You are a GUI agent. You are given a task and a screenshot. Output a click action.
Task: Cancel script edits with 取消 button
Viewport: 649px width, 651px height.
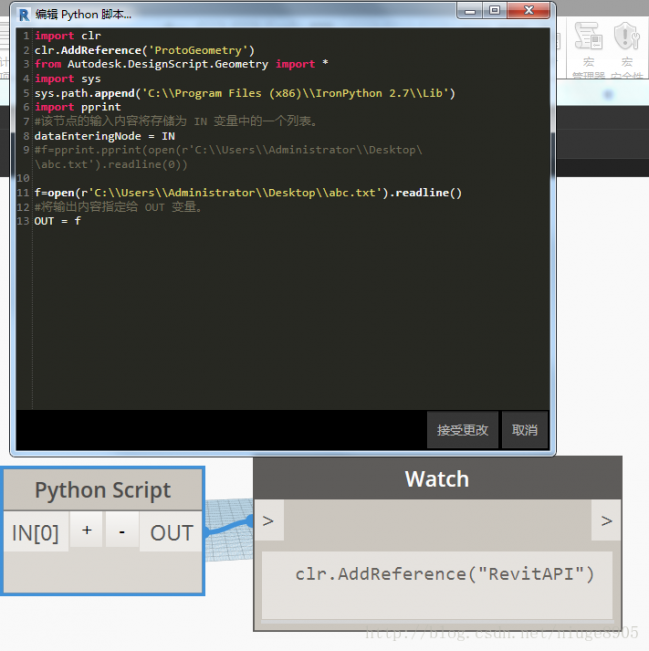click(x=524, y=430)
